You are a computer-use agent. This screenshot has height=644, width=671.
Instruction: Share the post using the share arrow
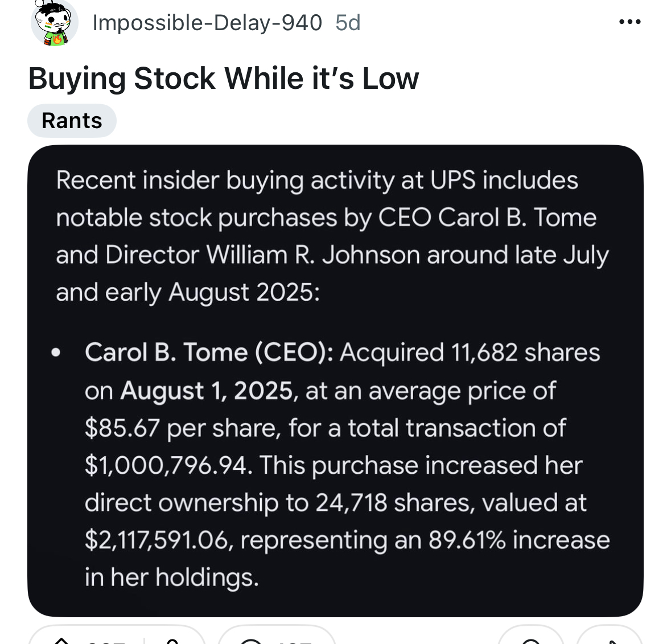click(x=610, y=640)
